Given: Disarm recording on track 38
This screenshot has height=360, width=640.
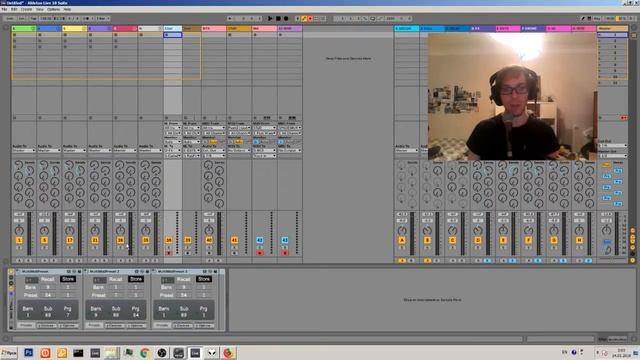Looking at the screenshot, I should [x=169, y=253].
